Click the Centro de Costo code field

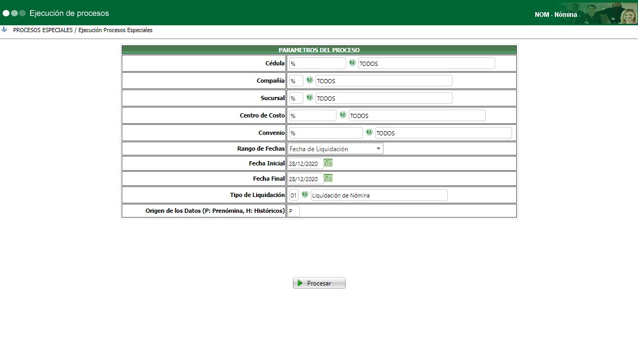click(x=313, y=115)
